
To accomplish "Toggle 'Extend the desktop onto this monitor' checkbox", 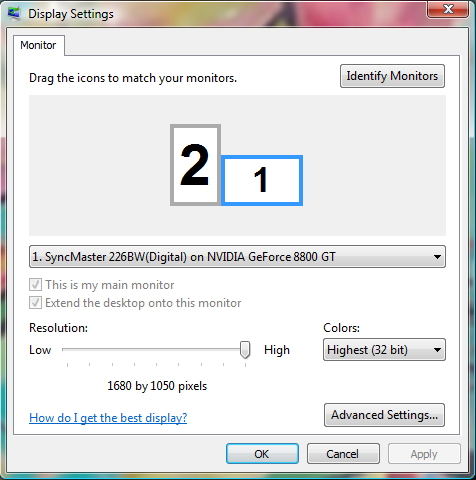I will click(x=35, y=303).
